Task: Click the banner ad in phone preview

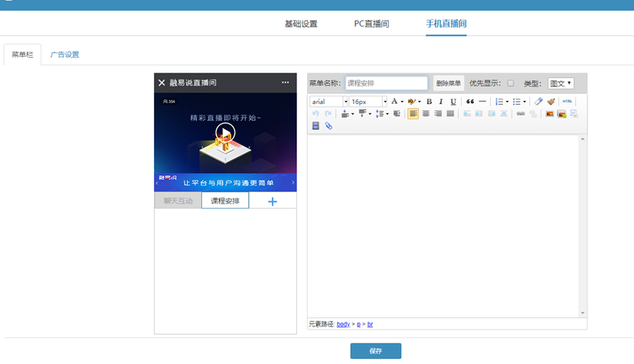Action: pyautogui.click(x=225, y=183)
